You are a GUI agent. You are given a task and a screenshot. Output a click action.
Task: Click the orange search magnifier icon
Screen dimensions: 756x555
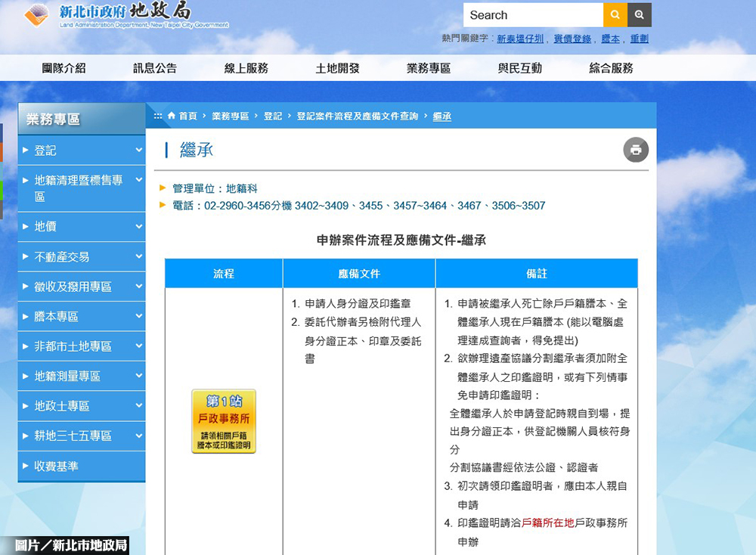pos(615,14)
